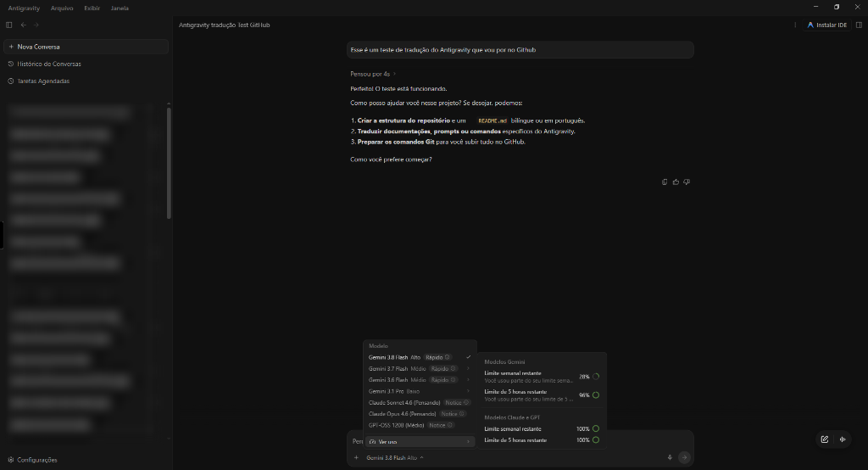Image resolution: width=868 pixels, height=470 pixels.
Task: Click the info icon on Gemini 3.6 Flash Rápido badge
Action: [453, 380]
